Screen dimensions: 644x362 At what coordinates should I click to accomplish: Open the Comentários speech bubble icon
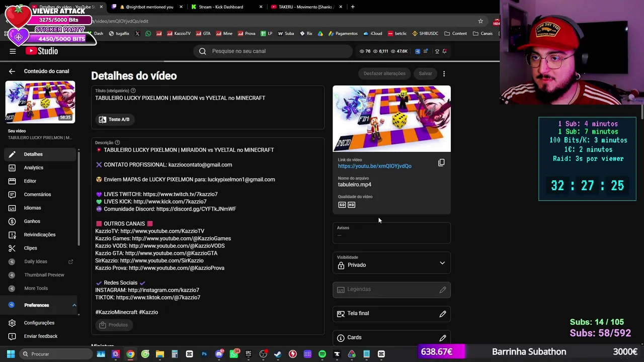point(12,195)
